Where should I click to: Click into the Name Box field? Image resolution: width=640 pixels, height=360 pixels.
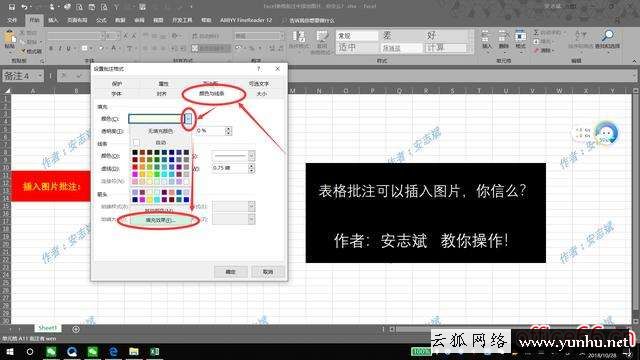tap(19, 76)
